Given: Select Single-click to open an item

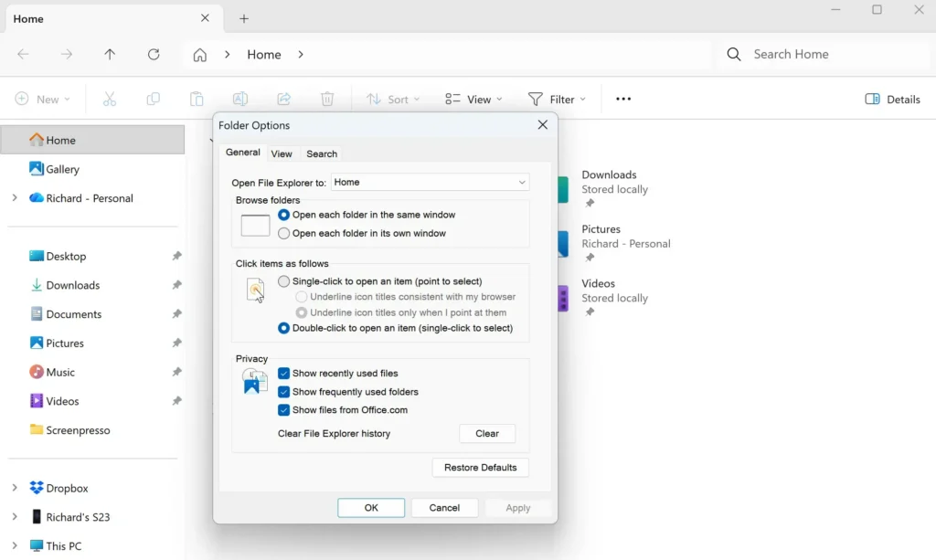Looking at the screenshot, I should (283, 280).
